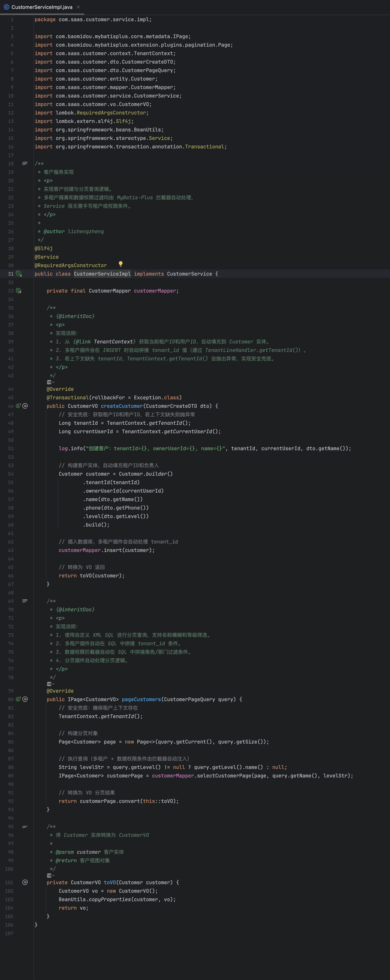This screenshot has height=980, width=390.
Task: Toggle rendered doc comment at line 69
Action: click(x=25, y=601)
